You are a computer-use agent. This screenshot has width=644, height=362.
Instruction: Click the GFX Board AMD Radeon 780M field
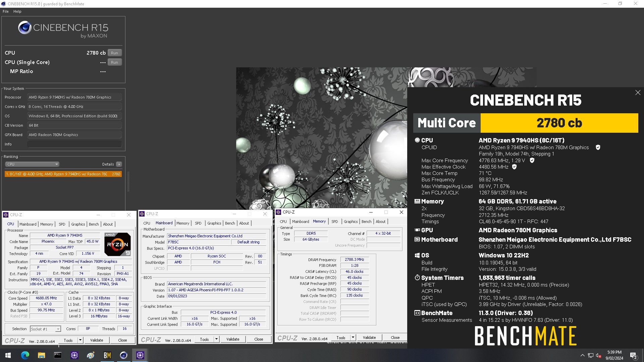[x=74, y=135]
